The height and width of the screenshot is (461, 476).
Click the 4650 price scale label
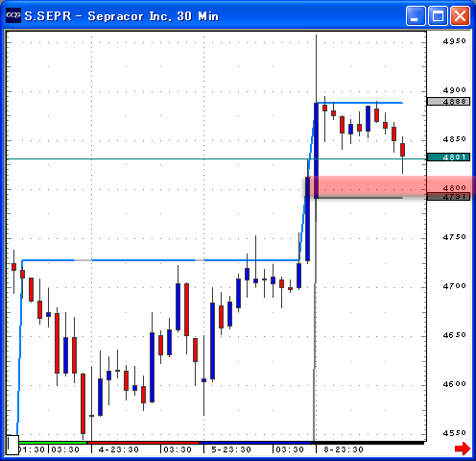click(454, 335)
